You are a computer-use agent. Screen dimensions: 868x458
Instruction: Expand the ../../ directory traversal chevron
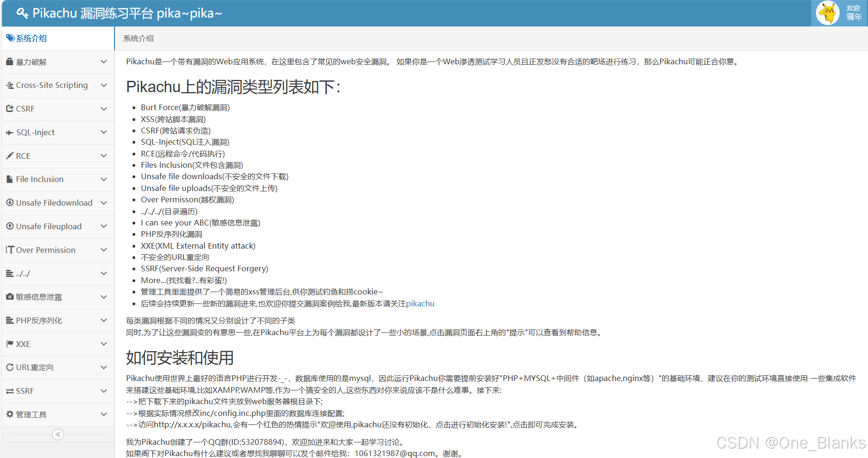point(104,273)
